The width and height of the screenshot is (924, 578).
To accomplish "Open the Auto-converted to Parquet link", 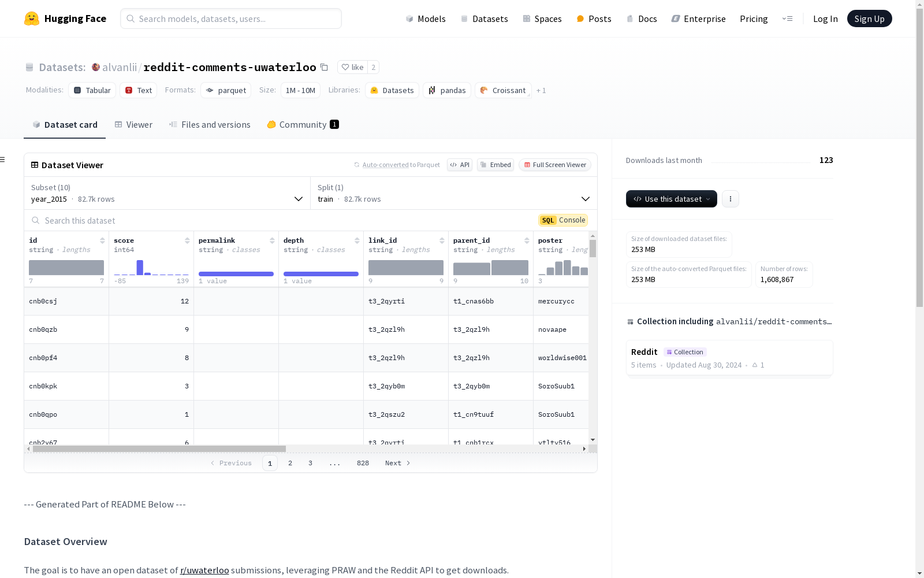I will click(x=401, y=165).
